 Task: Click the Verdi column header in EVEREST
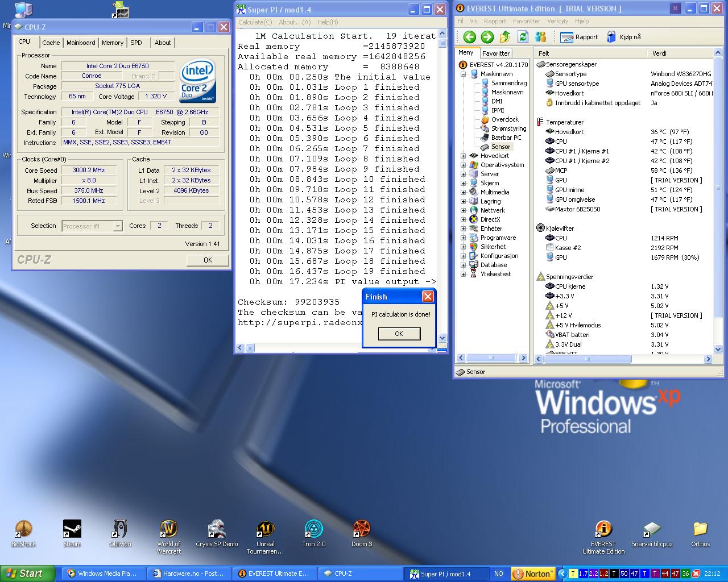coord(680,53)
